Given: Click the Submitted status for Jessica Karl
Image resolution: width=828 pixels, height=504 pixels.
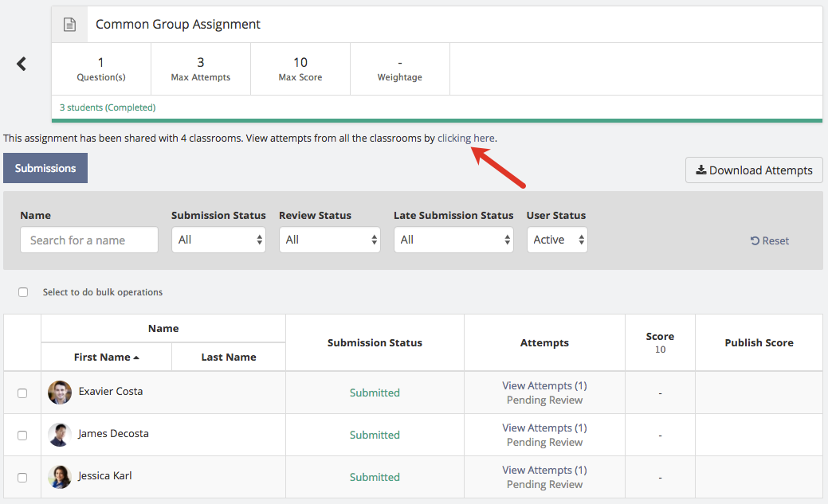Looking at the screenshot, I should point(375,477).
